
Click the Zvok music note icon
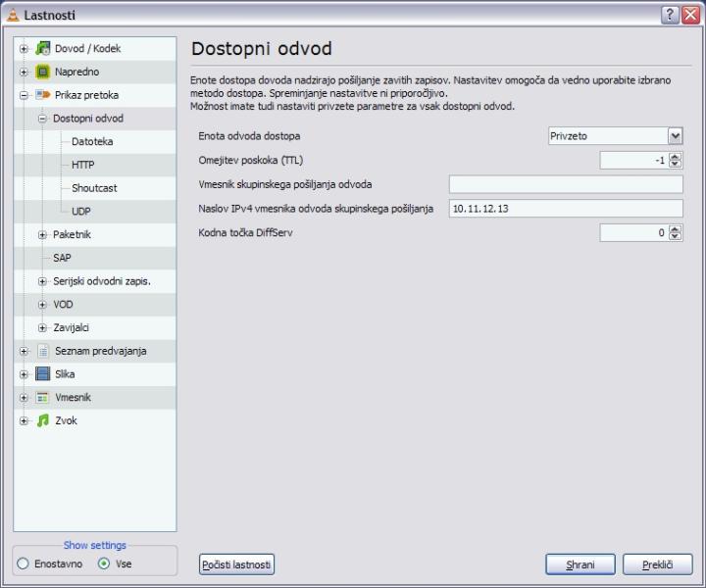tap(42, 421)
